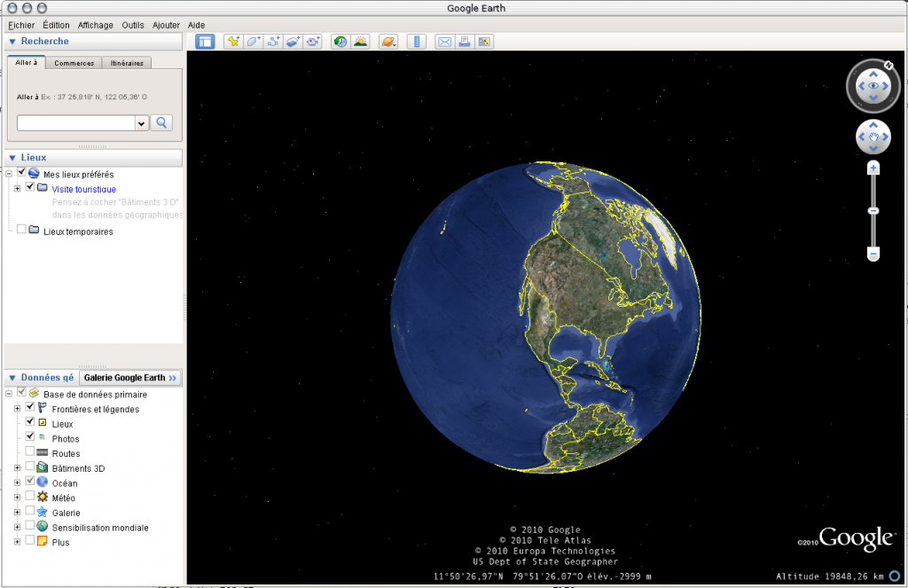Expand the Plus layer group
The width and height of the screenshot is (908, 588).
(x=18, y=542)
